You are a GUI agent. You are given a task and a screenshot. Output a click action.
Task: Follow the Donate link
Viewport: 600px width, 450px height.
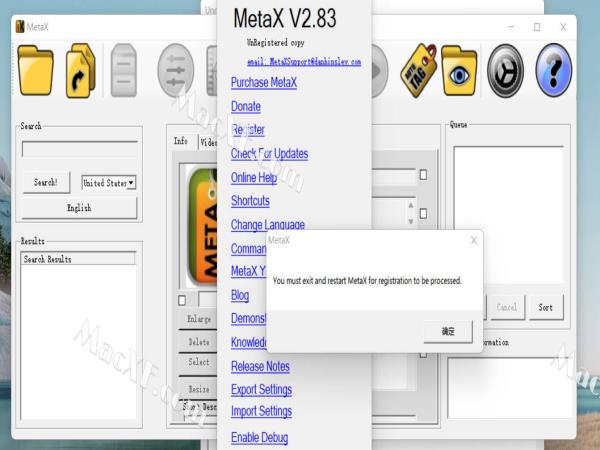coord(246,106)
